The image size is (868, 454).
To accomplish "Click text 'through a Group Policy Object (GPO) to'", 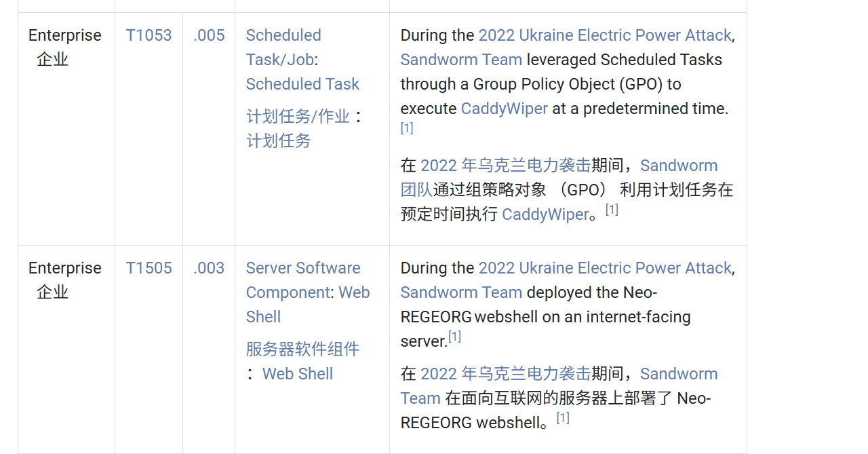I will 541,84.
